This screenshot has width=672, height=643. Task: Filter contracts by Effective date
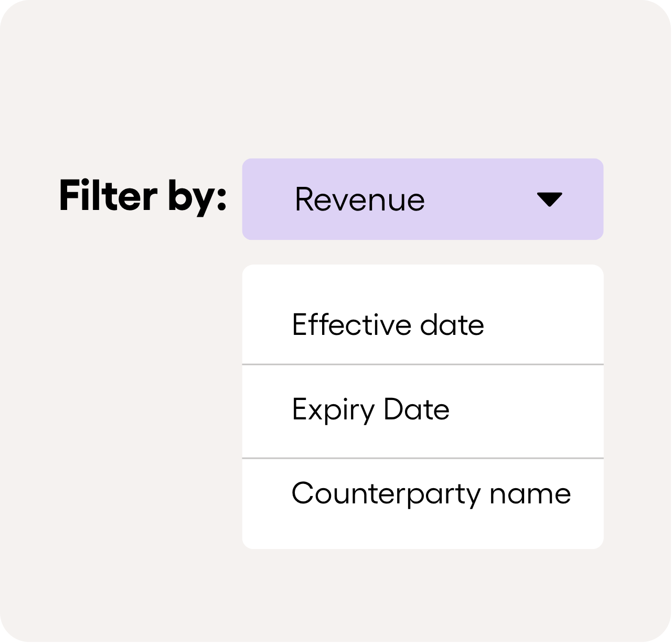388,324
